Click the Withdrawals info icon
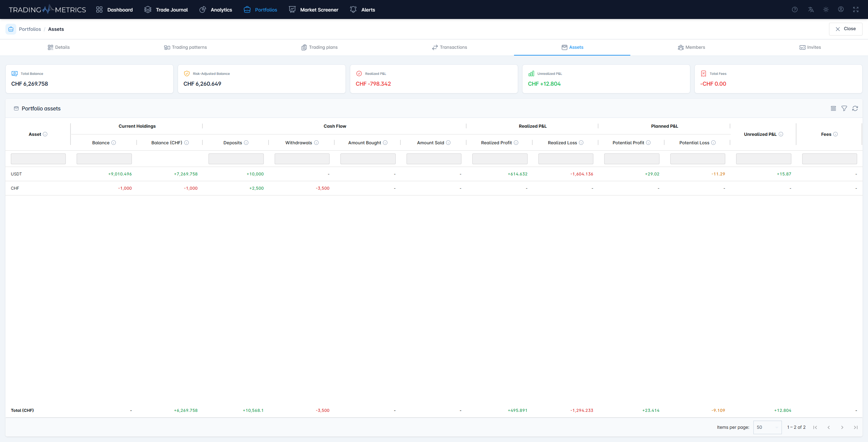This screenshot has height=442, width=868. pyautogui.click(x=316, y=143)
